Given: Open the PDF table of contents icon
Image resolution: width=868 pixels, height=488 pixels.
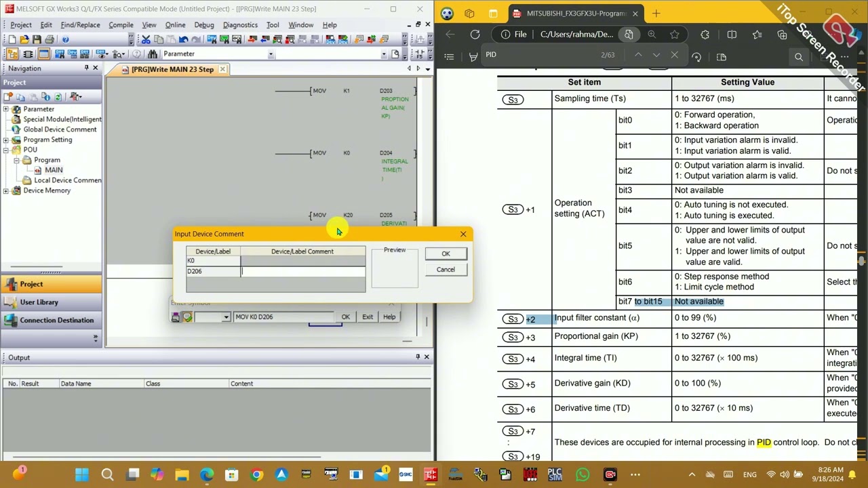Looking at the screenshot, I should 449,57.
